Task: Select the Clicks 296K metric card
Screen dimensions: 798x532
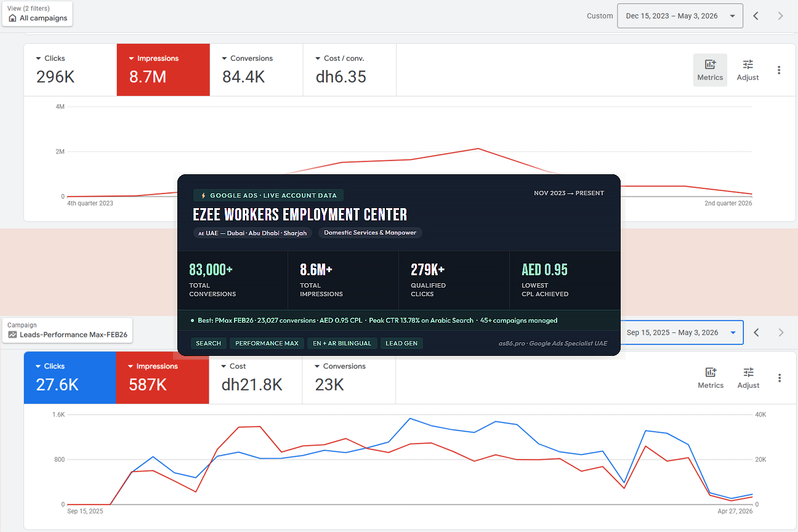Action: coord(70,70)
